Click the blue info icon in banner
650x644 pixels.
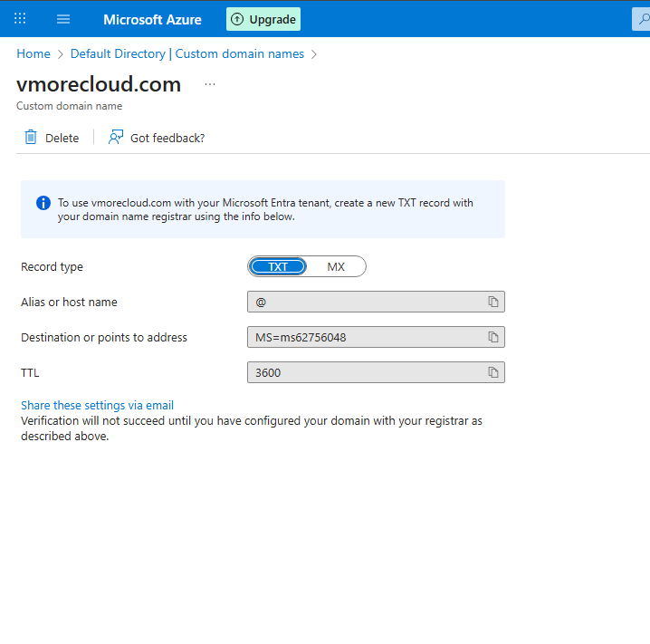(43, 203)
